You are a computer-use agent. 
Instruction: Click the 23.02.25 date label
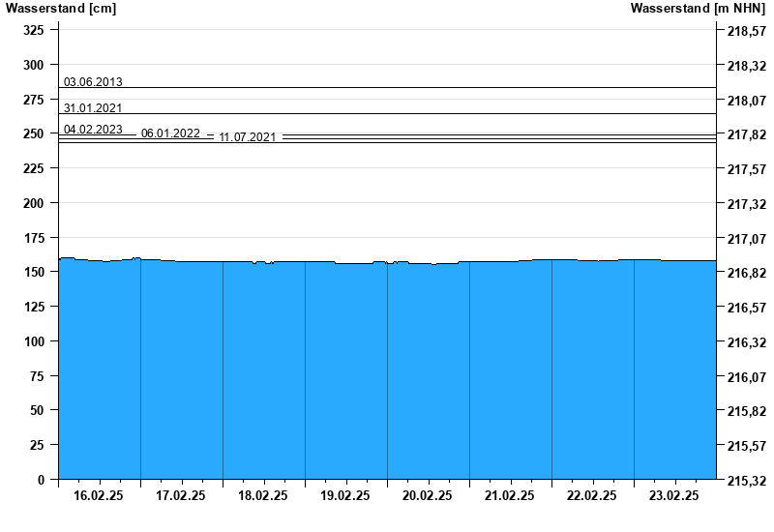click(674, 495)
